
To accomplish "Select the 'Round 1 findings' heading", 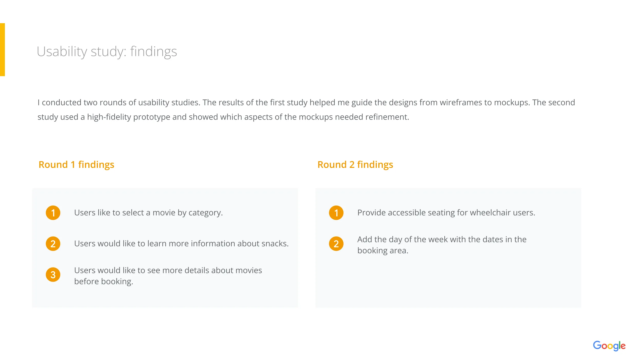I will (76, 165).
